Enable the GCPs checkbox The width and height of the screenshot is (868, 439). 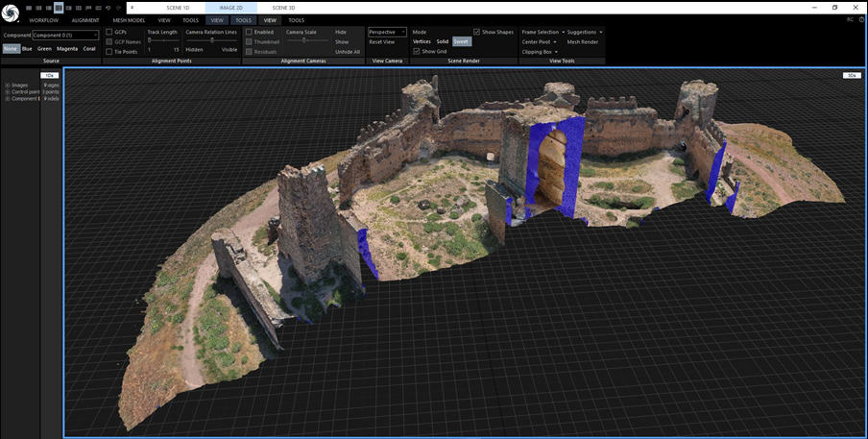pos(109,32)
